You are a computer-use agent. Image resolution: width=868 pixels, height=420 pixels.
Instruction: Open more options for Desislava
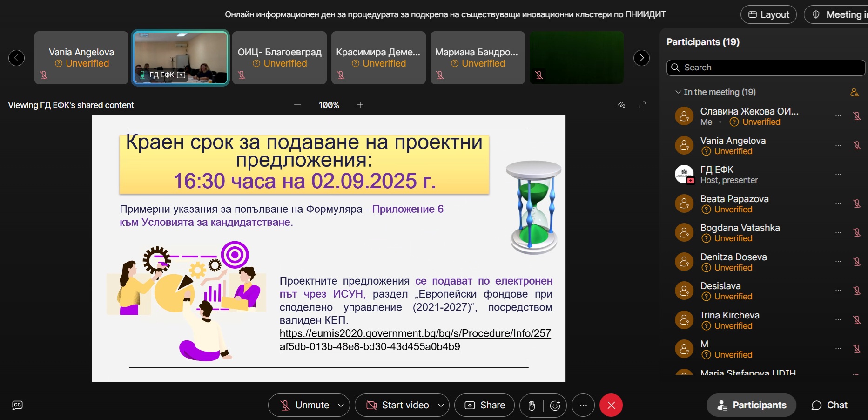click(838, 291)
